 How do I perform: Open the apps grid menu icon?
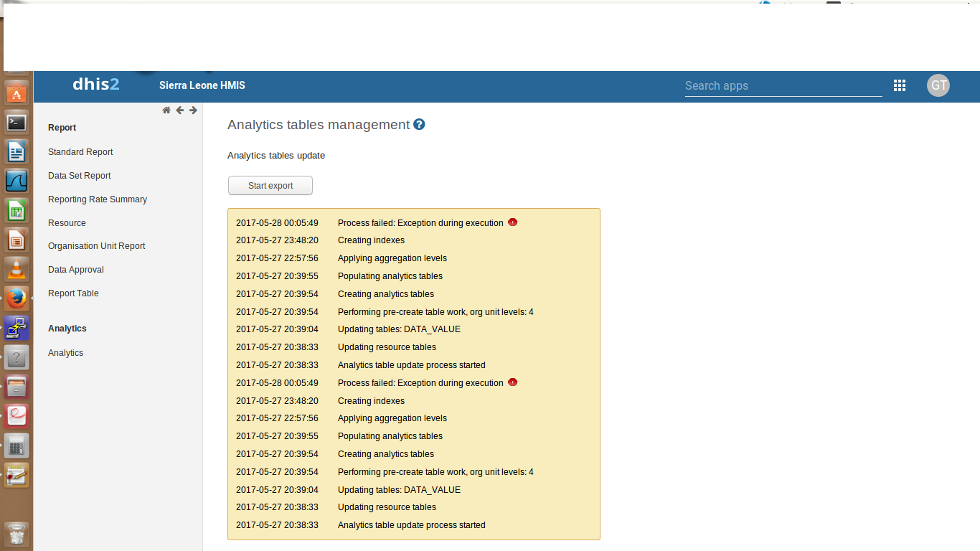(x=900, y=85)
